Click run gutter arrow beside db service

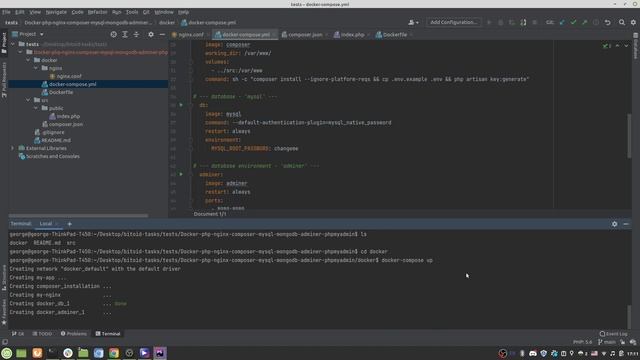pos(181,105)
